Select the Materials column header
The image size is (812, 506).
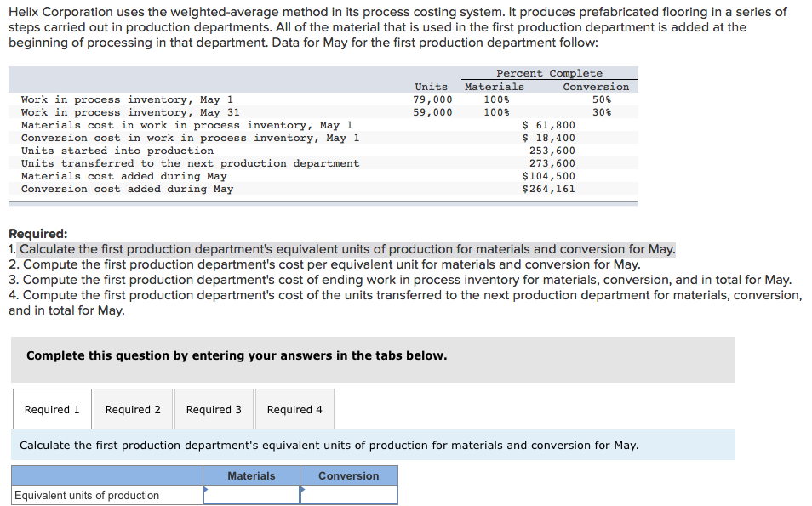252,475
